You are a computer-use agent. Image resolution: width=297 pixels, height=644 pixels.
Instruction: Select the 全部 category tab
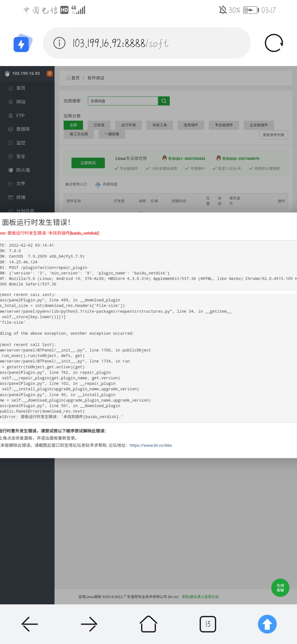pos(73,125)
